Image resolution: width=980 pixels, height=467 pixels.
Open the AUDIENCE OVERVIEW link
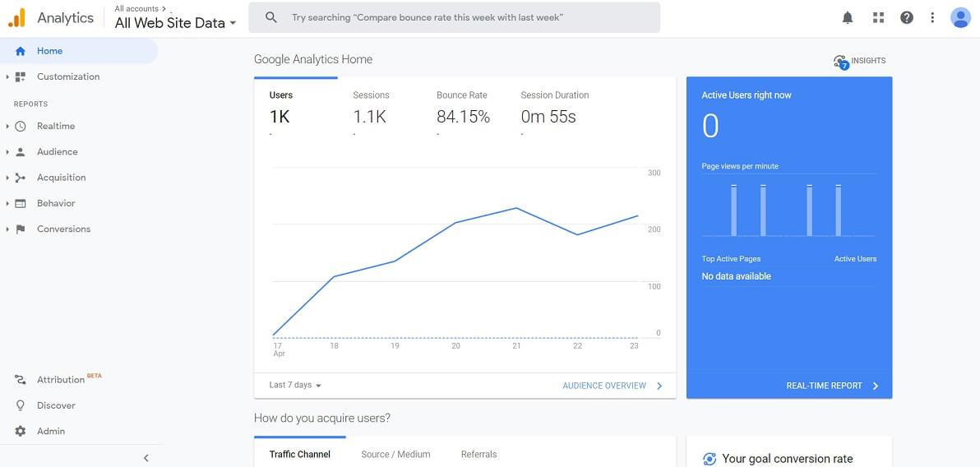(612, 386)
